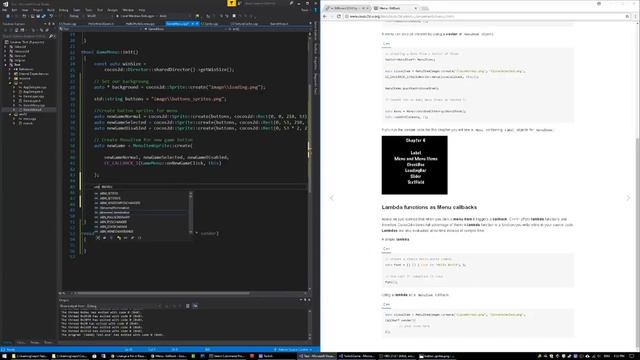Collapse the win32 folder node
This screenshot has width=640, height=360.
coord(10,114)
